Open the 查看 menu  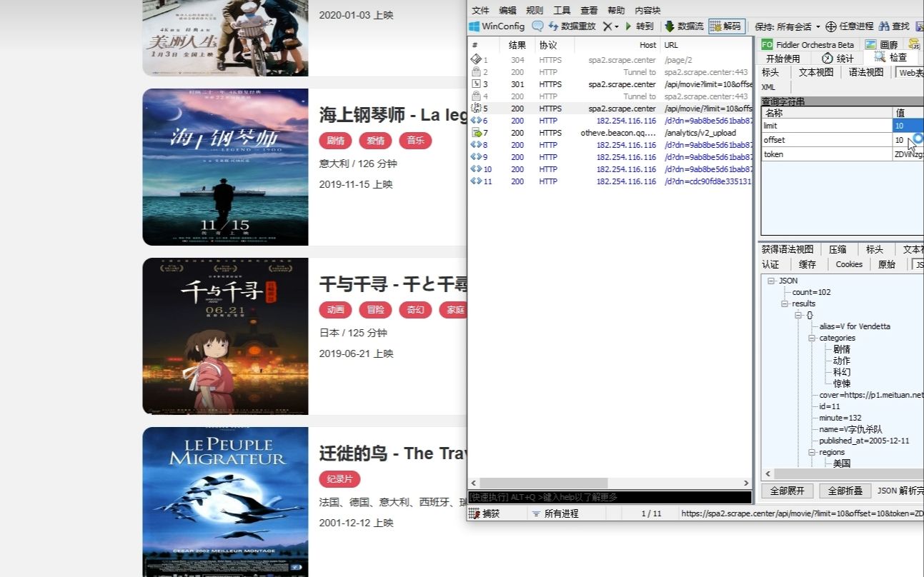589,10
